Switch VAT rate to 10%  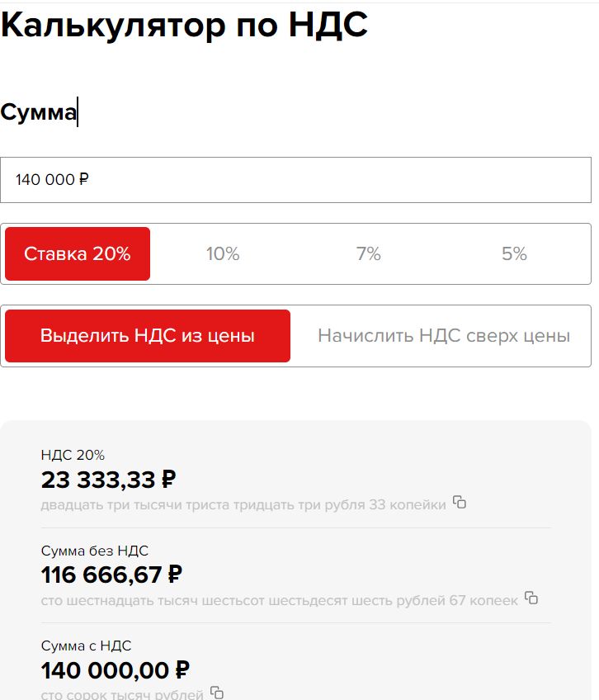point(223,254)
